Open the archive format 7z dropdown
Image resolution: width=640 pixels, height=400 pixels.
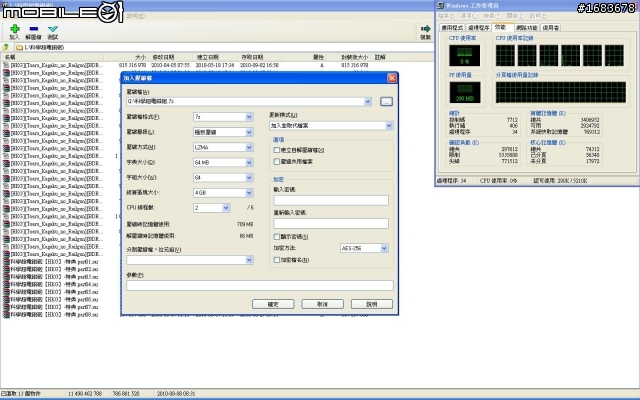[x=249, y=117]
